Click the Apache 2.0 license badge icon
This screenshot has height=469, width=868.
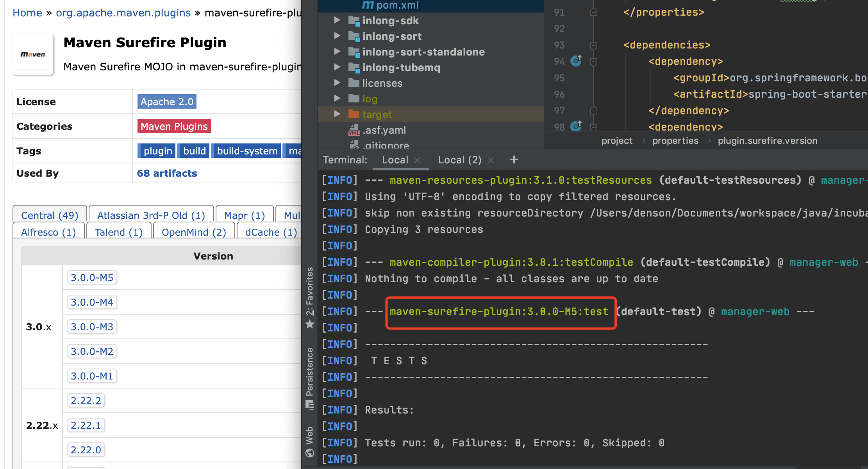point(166,102)
